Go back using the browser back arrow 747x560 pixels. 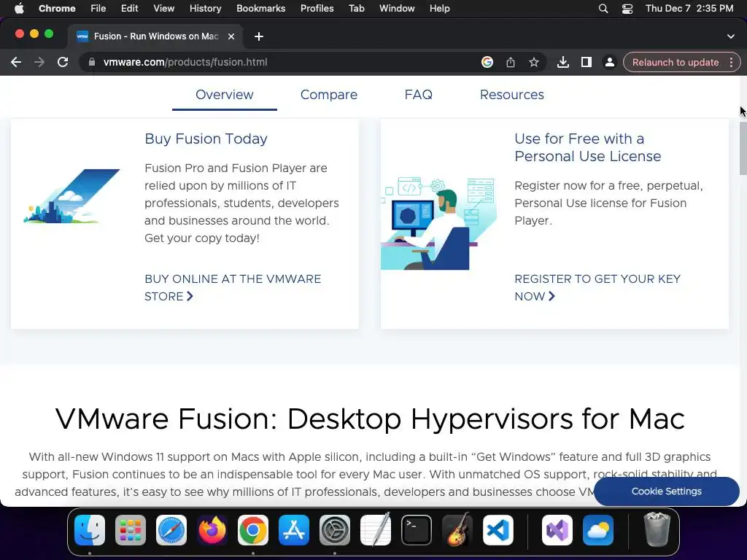pyautogui.click(x=16, y=63)
